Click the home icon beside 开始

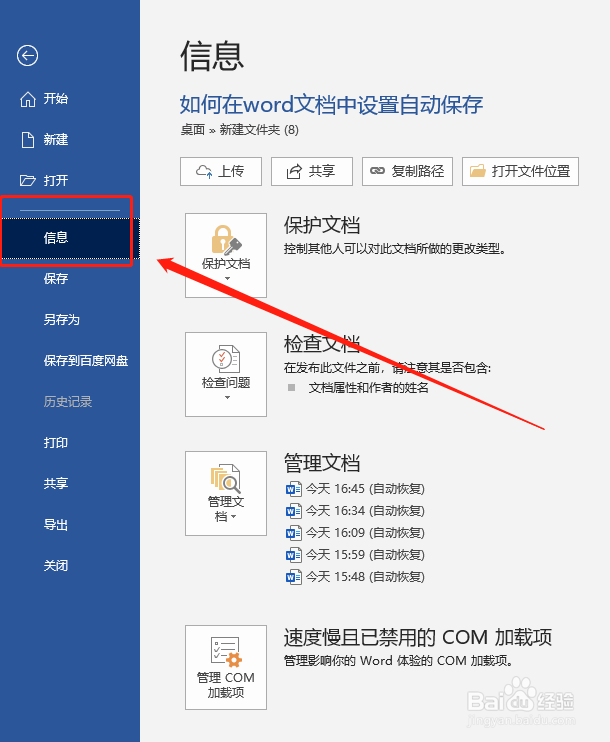(27, 99)
